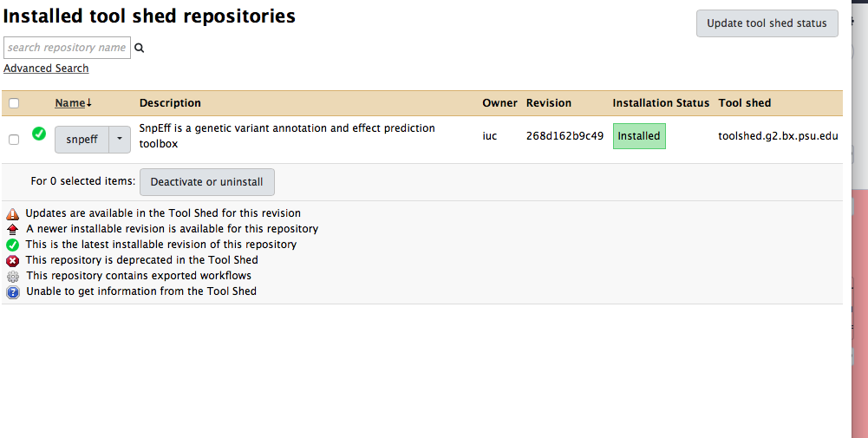This screenshot has height=438, width=868.
Task: Click the updates available warning icon
Action: [x=12, y=213]
